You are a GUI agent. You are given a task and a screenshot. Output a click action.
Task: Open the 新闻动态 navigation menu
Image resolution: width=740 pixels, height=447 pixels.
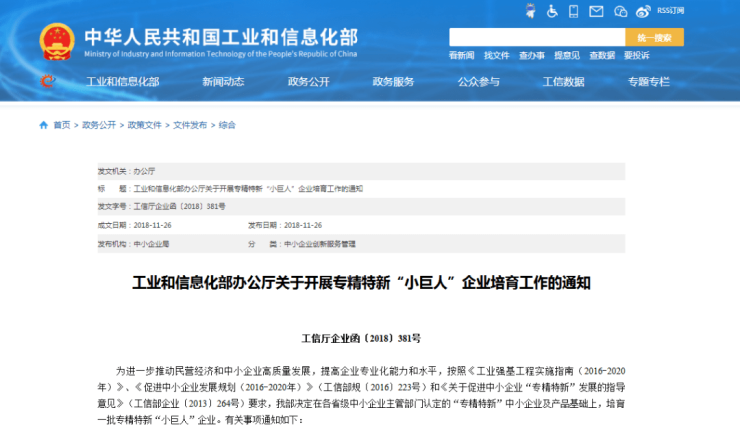pos(223,82)
